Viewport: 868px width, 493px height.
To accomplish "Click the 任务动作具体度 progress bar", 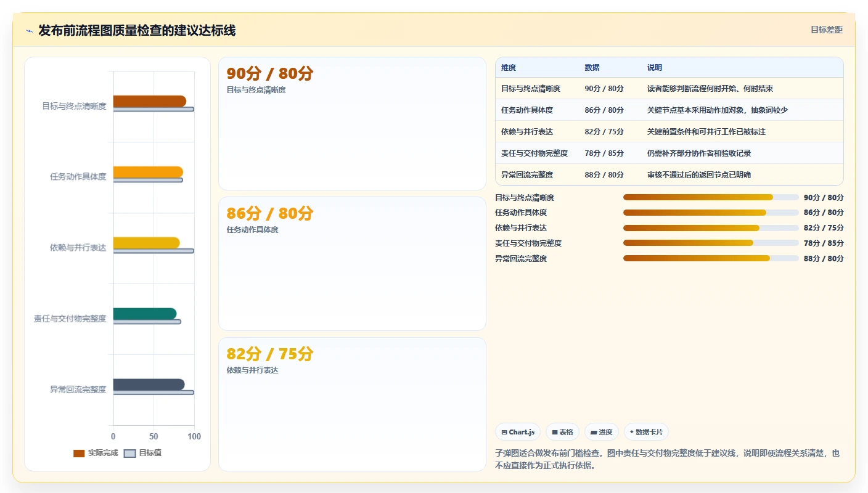I will coord(711,213).
